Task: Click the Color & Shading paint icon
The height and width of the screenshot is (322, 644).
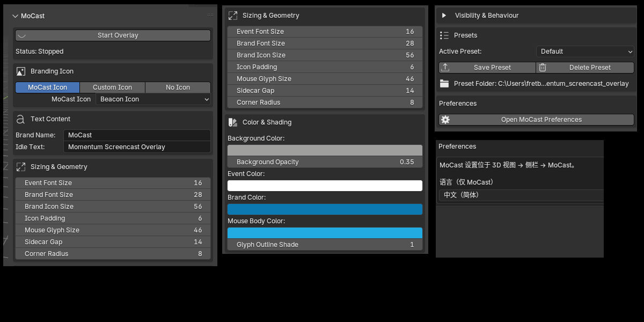Action: pyautogui.click(x=233, y=122)
